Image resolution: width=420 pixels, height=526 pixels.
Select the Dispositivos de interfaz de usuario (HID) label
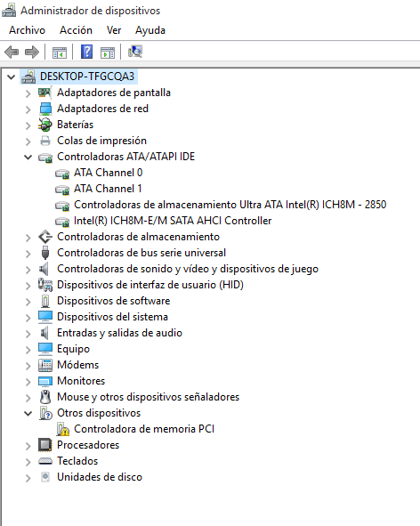tap(150, 285)
